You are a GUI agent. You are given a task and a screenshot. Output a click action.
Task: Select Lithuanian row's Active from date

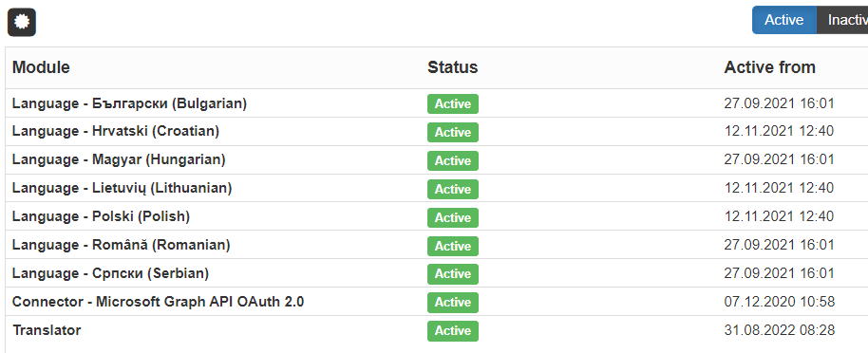pos(779,188)
